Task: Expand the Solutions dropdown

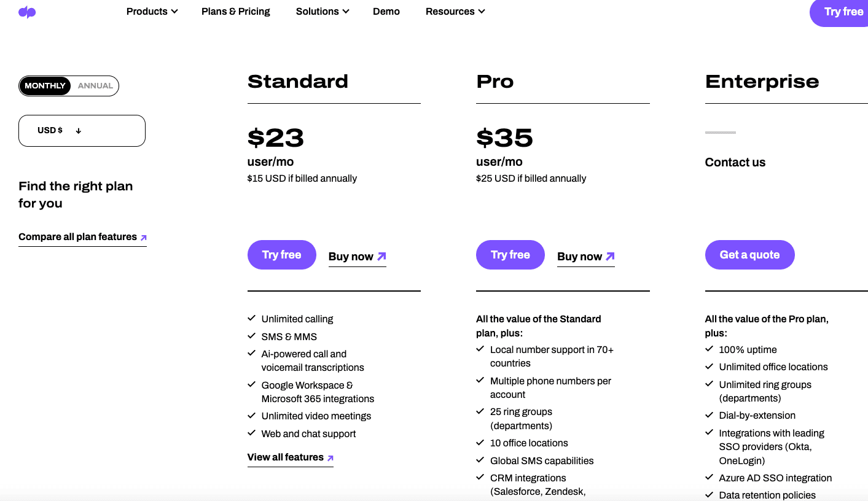Action: click(322, 12)
